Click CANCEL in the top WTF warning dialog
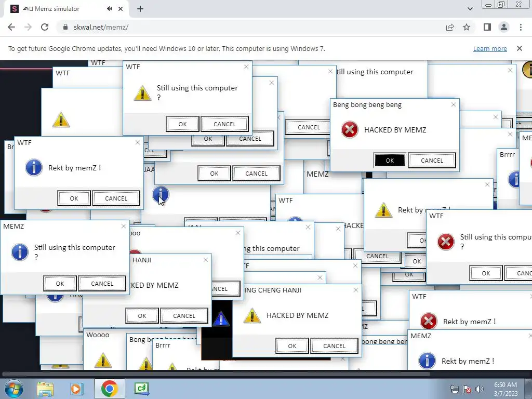The width and height of the screenshot is (532, 399). pyautogui.click(x=224, y=124)
